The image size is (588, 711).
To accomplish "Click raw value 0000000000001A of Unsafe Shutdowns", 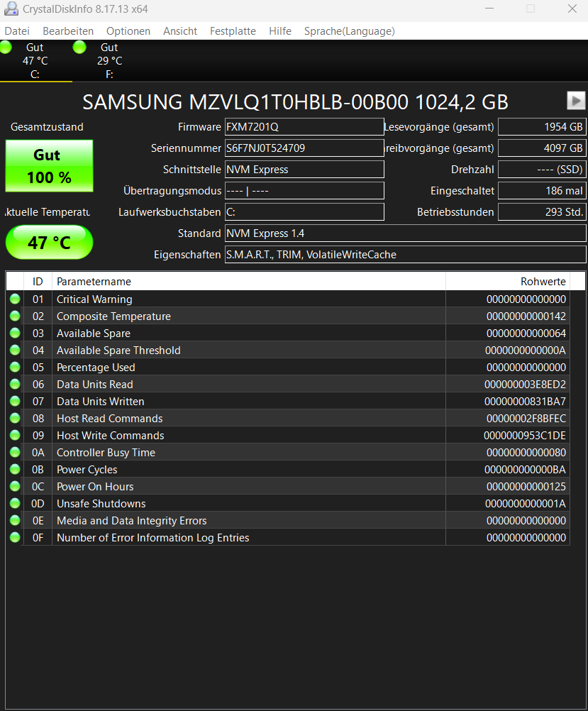I will click(x=526, y=504).
